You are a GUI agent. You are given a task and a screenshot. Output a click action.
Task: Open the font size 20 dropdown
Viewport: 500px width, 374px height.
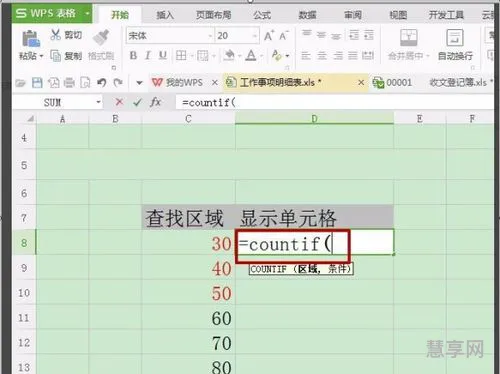(x=255, y=36)
